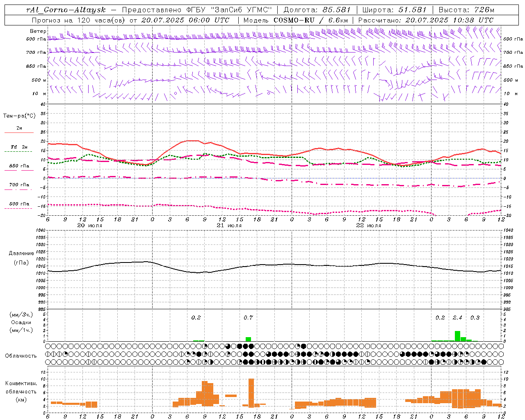Click 700 гПа in the temperature legend

pyautogui.click(x=19, y=185)
